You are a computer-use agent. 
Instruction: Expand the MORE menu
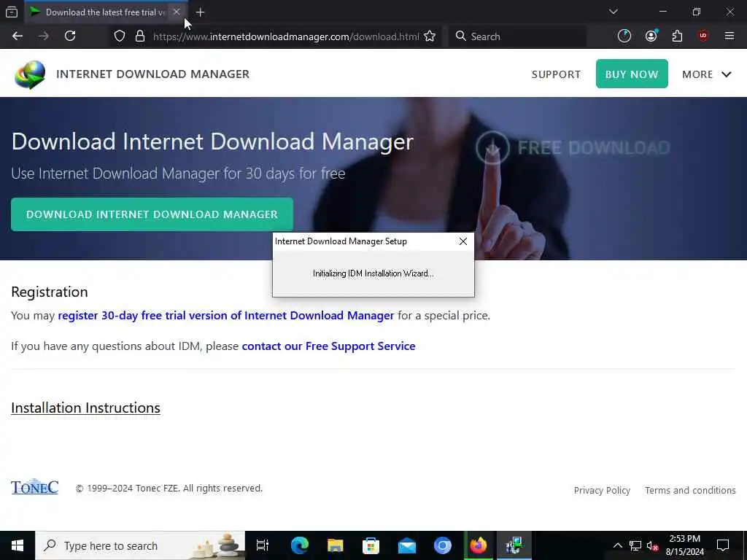click(x=706, y=74)
